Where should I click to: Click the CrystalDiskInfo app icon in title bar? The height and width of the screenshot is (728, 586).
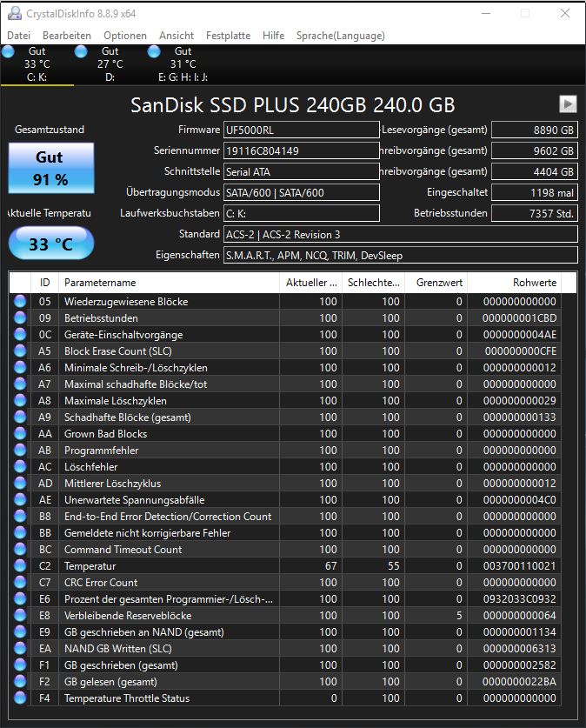[x=15, y=13]
